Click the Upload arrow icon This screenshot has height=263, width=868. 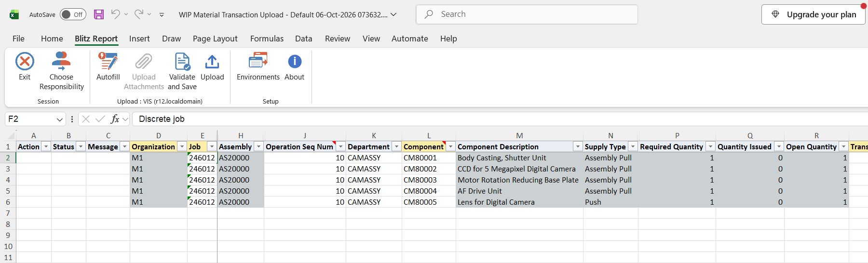[212, 62]
